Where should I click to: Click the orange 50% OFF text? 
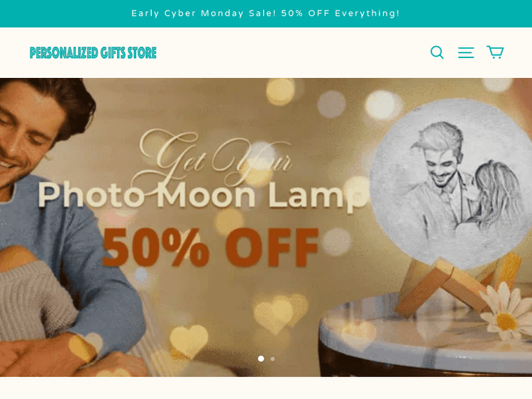pos(211,247)
